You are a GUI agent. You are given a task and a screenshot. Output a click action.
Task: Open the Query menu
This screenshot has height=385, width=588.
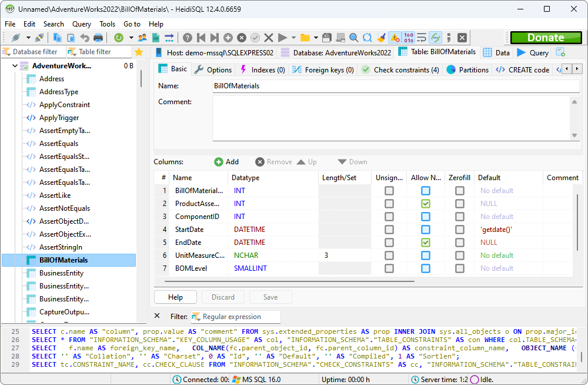click(x=81, y=24)
